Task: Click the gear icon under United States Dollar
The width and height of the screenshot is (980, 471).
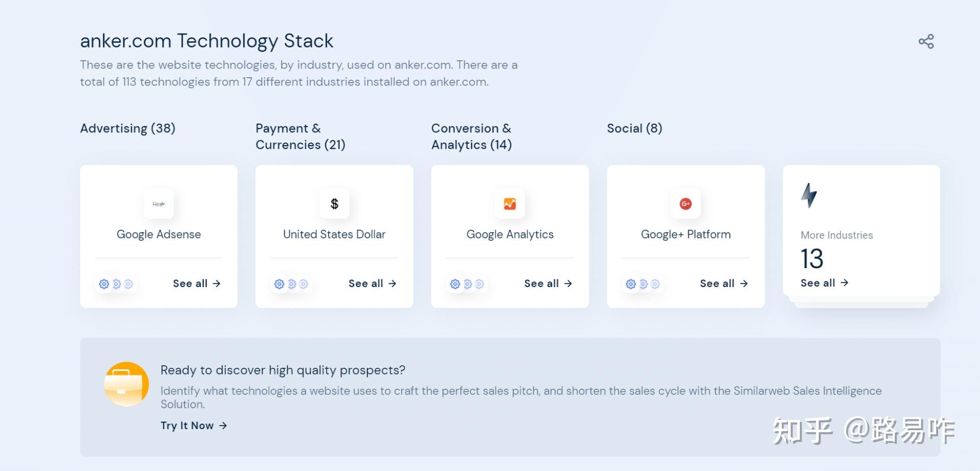Action: click(x=279, y=284)
